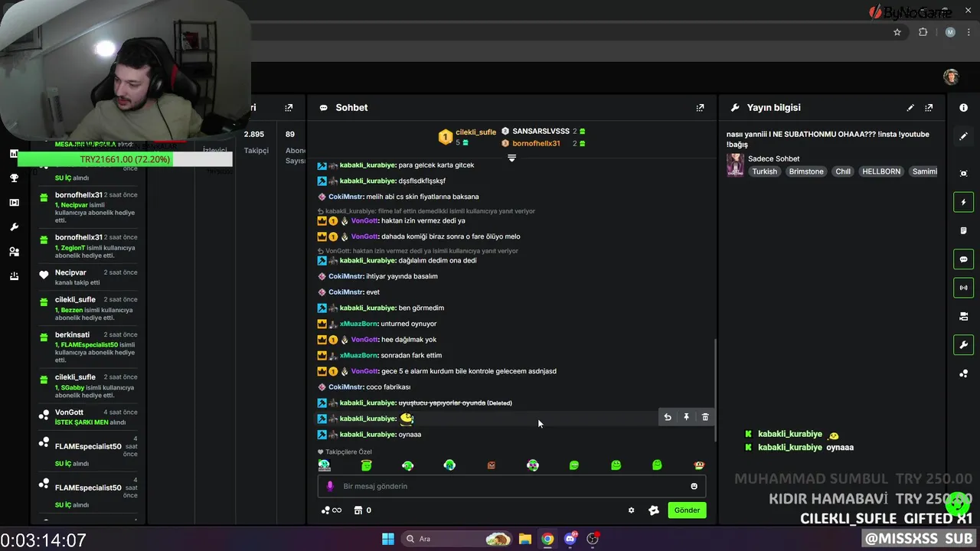Screen dimensions: 980x551
Task: Click berkinsati activity feed entry
Action: (x=88, y=347)
